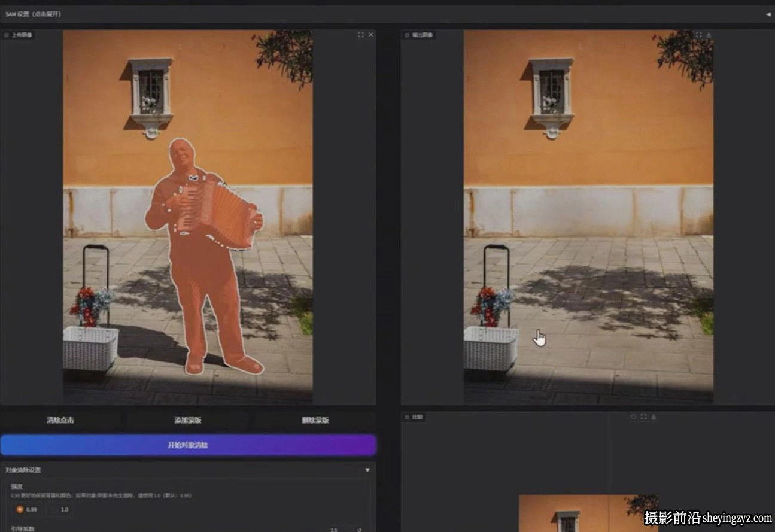
Task: Click the comparison image preview
Action: [x=588, y=513]
